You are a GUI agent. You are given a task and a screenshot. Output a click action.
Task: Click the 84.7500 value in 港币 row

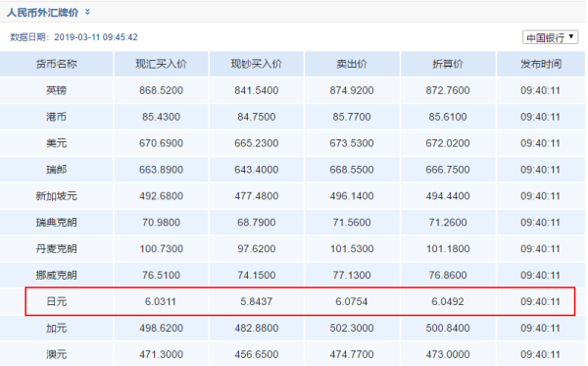pyautogui.click(x=257, y=117)
